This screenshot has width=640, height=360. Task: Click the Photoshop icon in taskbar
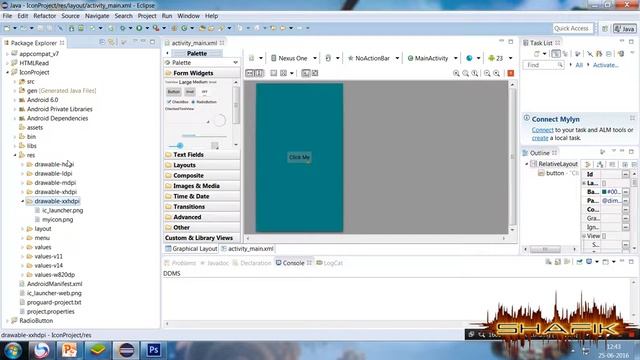[153, 350]
